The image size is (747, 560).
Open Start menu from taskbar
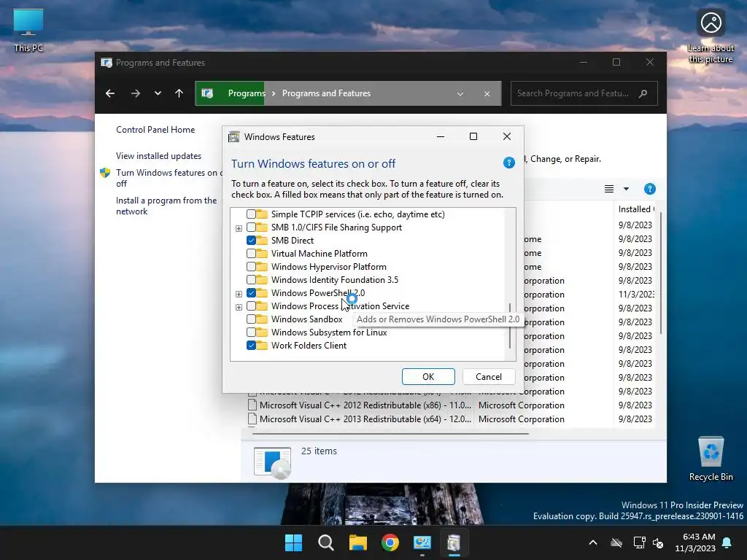click(293, 542)
